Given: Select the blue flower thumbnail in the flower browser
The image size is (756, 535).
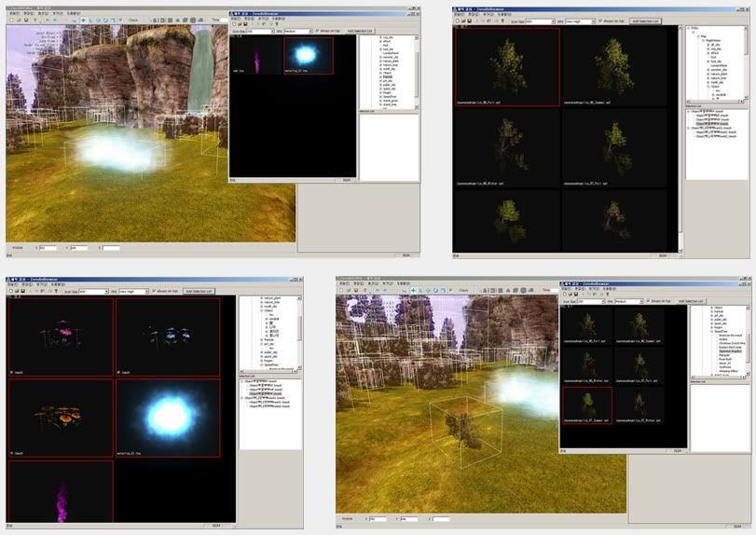Looking at the screenshot, I should pyautogui.click(x=168, y=336).
